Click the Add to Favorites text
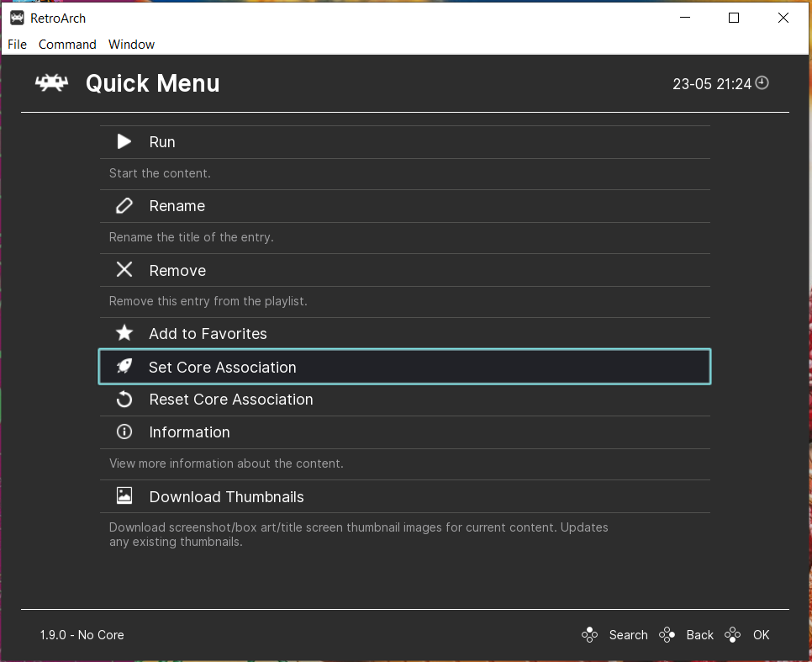The height and width of the screenshot is (662, 812). tap(208, 334)
